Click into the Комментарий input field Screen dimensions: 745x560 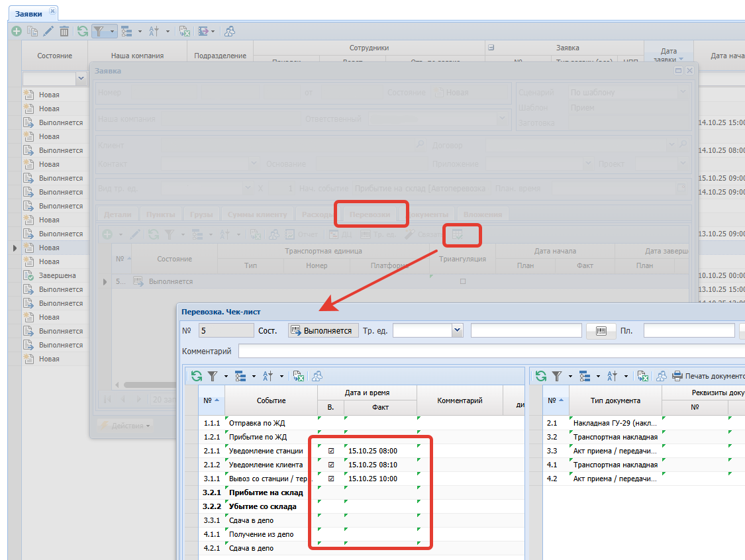(x=490, y=351)
